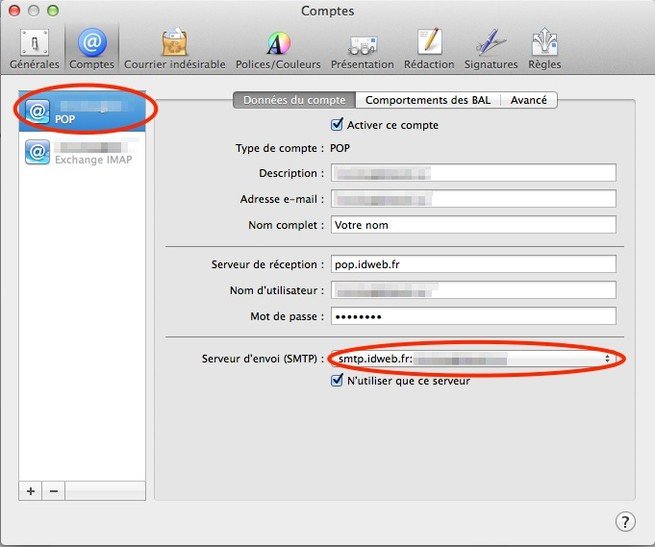655x547 pixels.
Task: Click into the Mot de passe field
Action: click(472, 316)
